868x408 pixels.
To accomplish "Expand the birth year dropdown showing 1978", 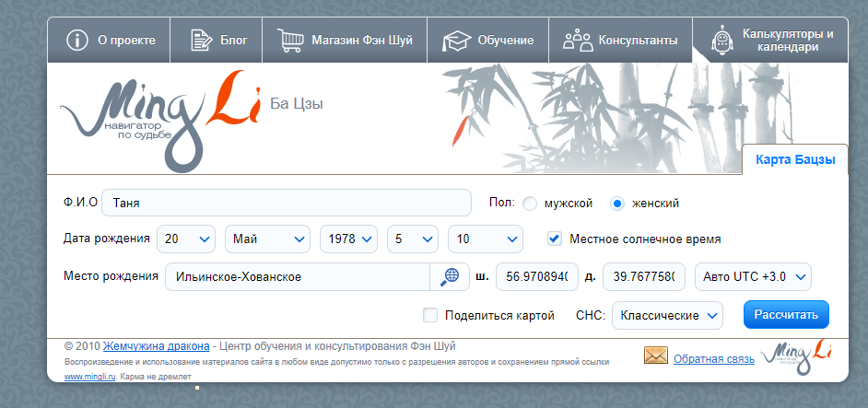I will coord(348,239).
